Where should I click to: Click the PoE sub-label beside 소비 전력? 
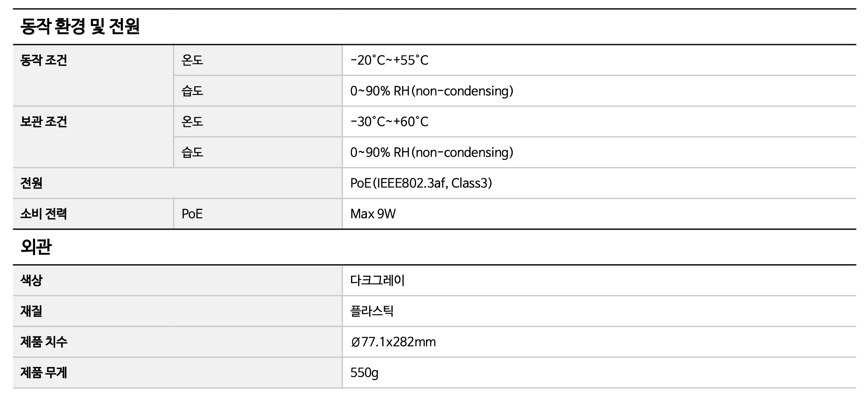point(192,214)
